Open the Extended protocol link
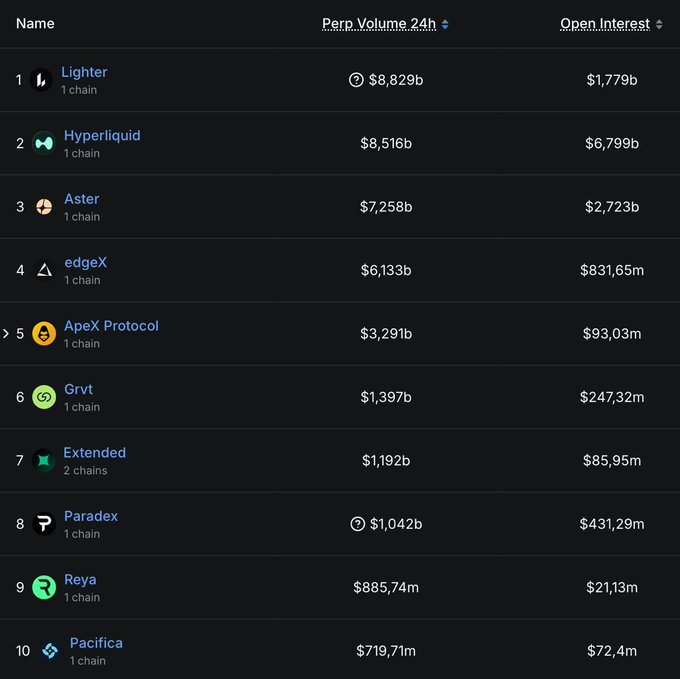The height and width of the screenshot is (679, 680). pyautogui.click(x=94, y=453)
